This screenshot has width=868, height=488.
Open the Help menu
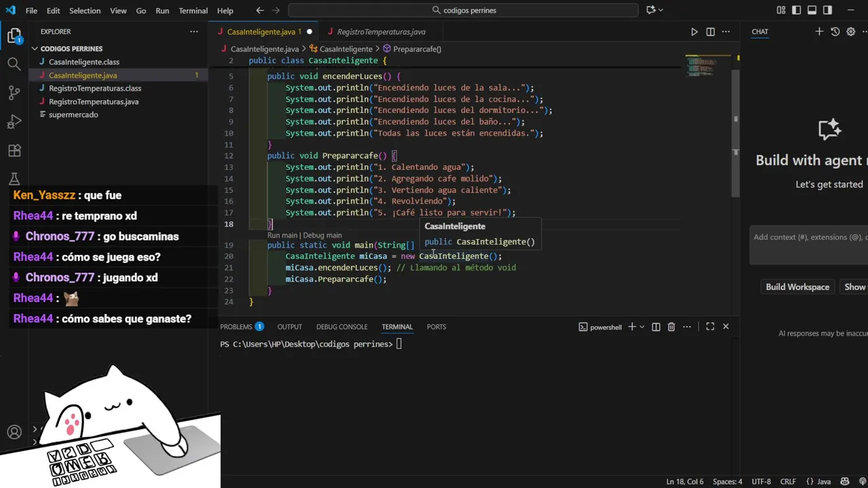[x=225, y=11]
